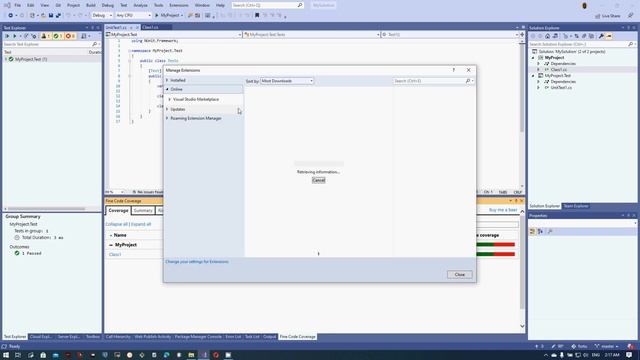Click MyProject coverage bar in Fine Code Coverage
Screen dimensions: 640x360
coord(496,245)
